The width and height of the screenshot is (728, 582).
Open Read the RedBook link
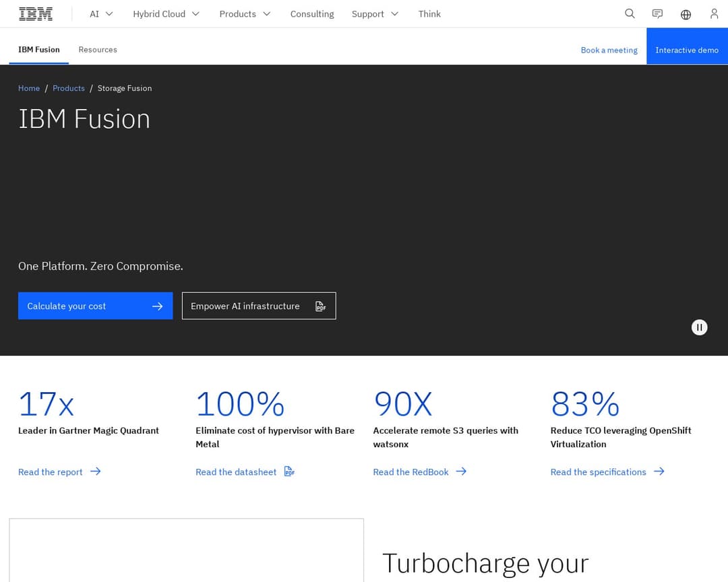pos(420,472)
